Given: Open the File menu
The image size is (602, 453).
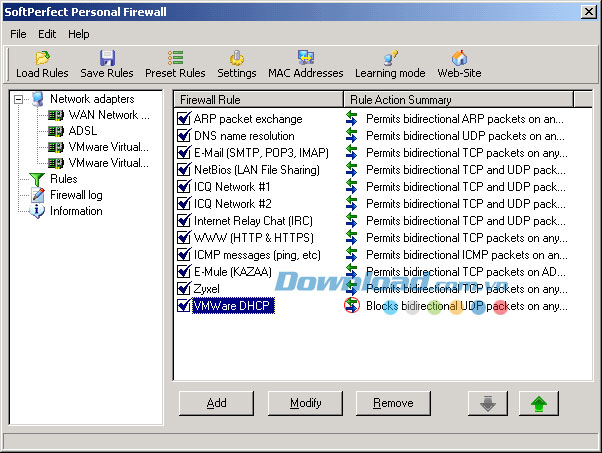Looking at the screenshot, I should [18, 34].
